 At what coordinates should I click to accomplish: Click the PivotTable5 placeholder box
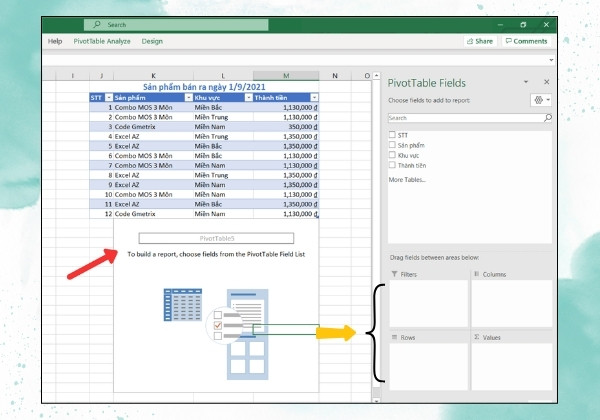point(216,238)
